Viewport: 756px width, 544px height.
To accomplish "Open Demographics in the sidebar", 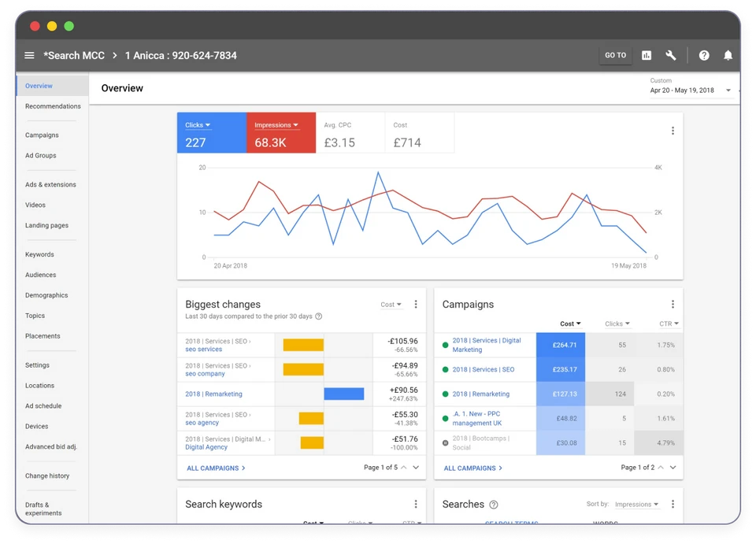I will pyautogui.click(x=46, y=295).
